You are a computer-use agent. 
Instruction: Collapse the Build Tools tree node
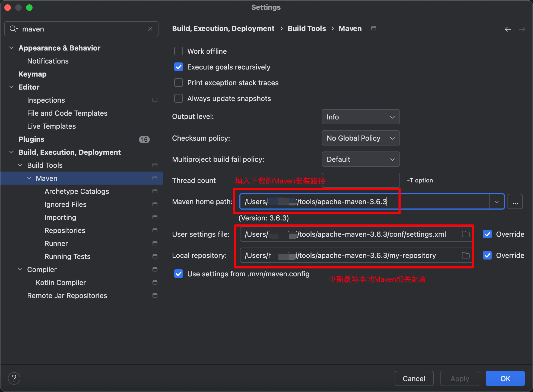pos(20,165)
